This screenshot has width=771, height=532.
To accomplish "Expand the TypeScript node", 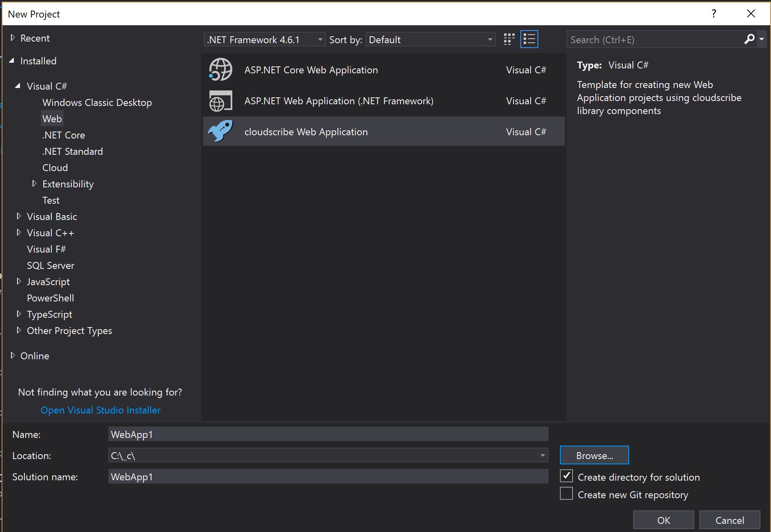I will point(18,314).
